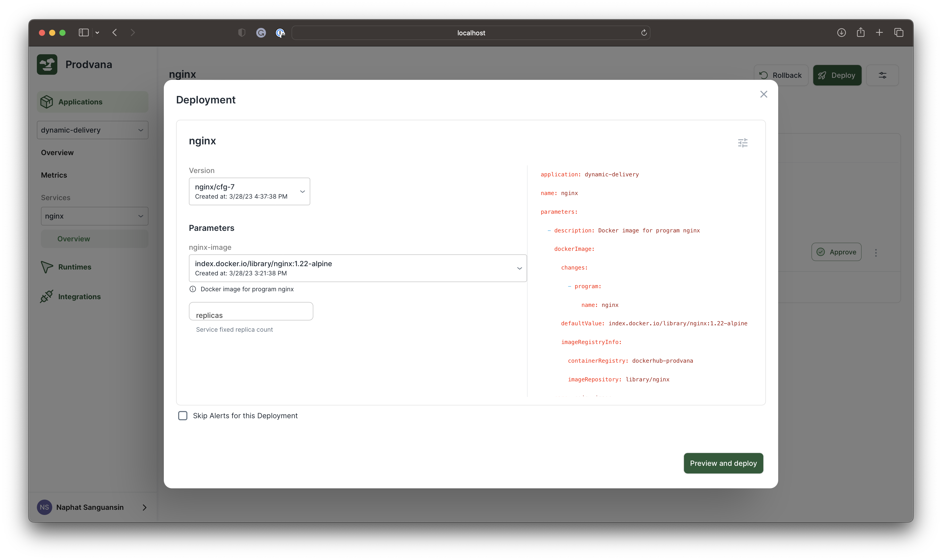Open the Safari downloads icon

click(x=841, y=33)
